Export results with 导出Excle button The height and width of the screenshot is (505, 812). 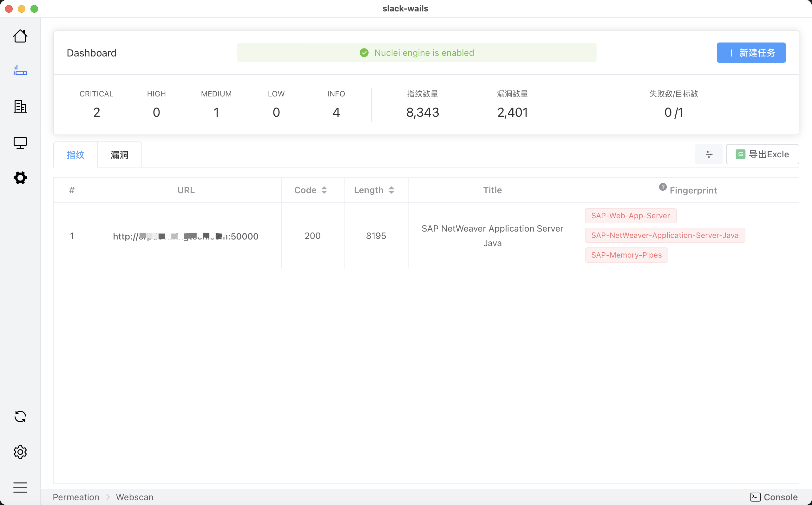click(x=762, y=154)
